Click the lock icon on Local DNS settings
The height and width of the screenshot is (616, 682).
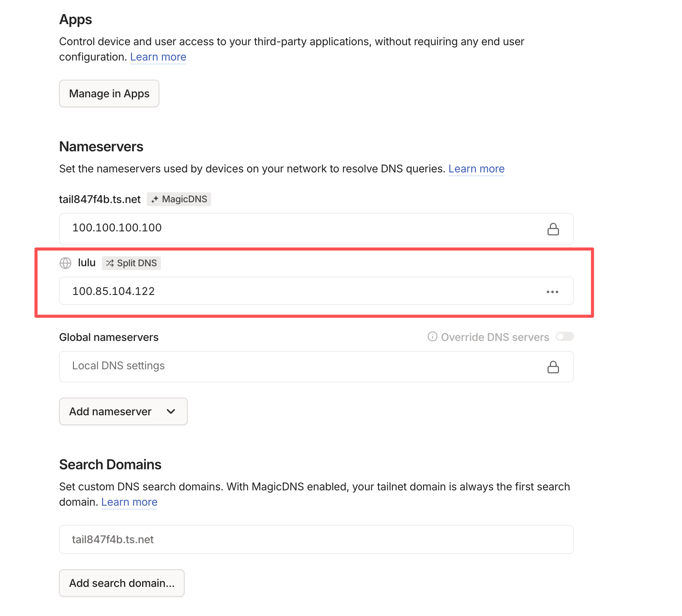553,367
